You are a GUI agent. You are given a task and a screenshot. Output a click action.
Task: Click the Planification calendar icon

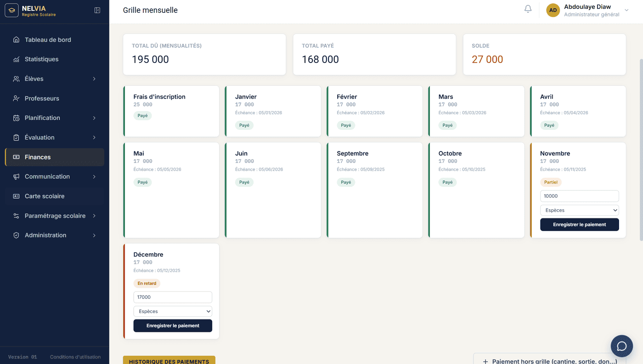point(16,118)
